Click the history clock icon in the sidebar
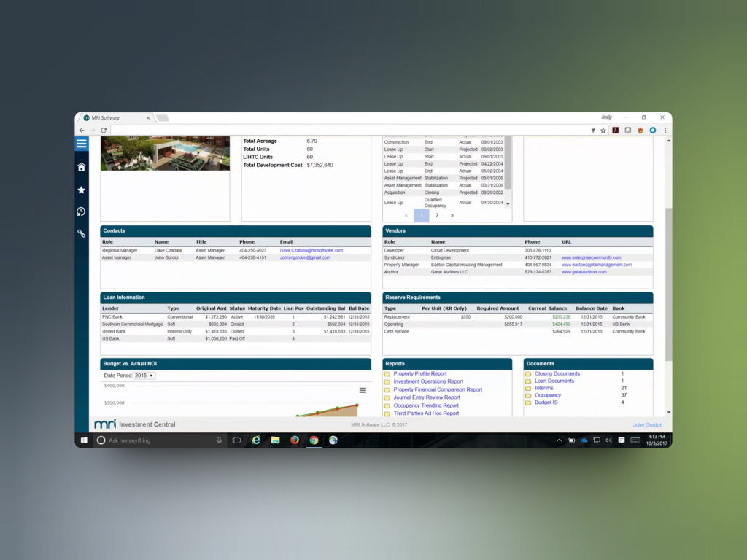Image resolution: width=747 pixels, height=560 pixels. click(81, 211)
